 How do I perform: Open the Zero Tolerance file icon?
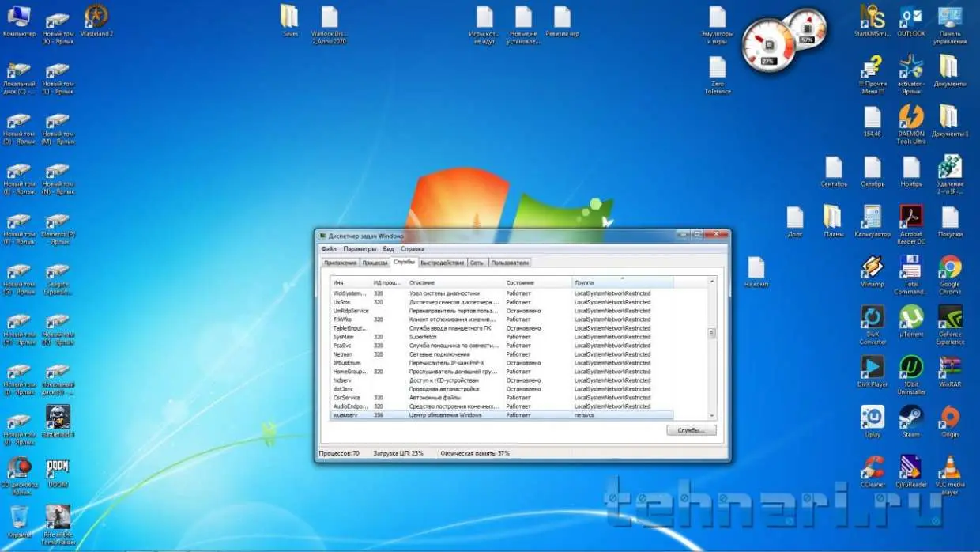coord(718,74)
